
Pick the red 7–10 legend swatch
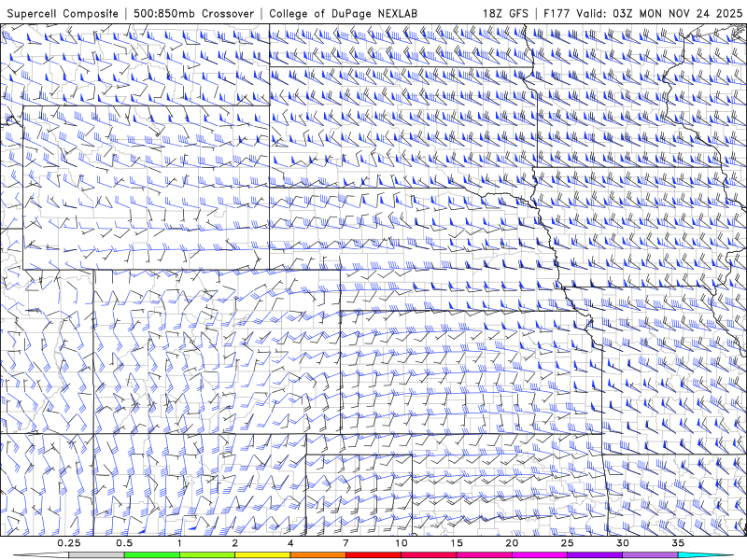pos(373,555)
